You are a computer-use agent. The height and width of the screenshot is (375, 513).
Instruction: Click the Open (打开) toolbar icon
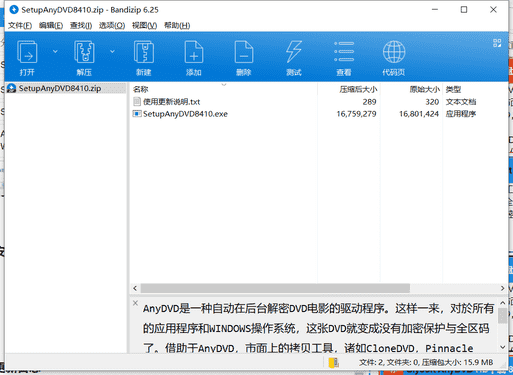pyautogui.click(x=27, y=52)
